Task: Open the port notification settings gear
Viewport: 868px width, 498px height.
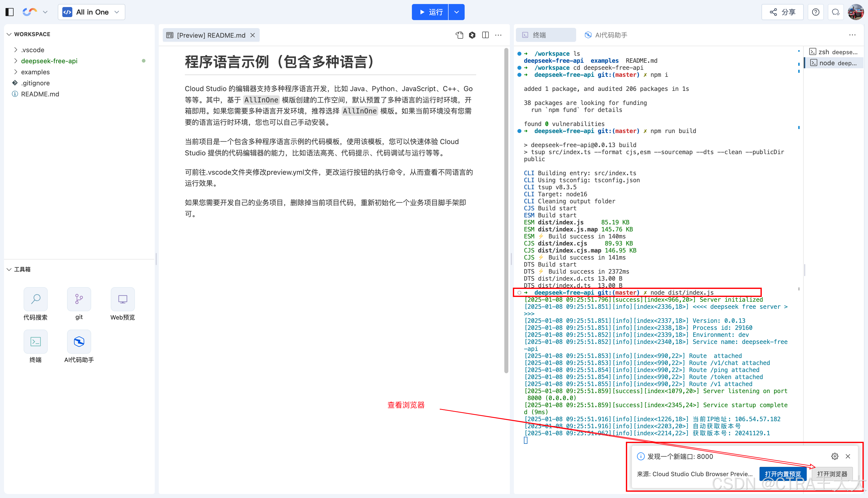Action: pyautogui.click(x=835, y=456)
